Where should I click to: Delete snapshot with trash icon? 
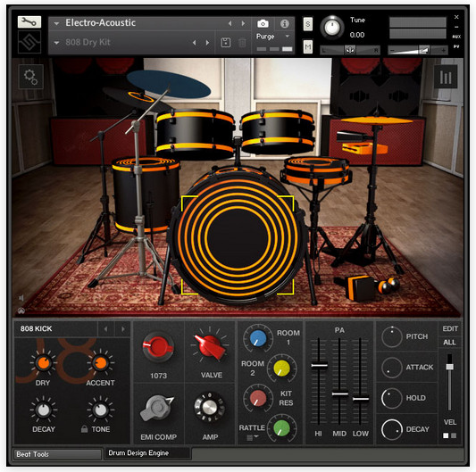click(242, 43)
